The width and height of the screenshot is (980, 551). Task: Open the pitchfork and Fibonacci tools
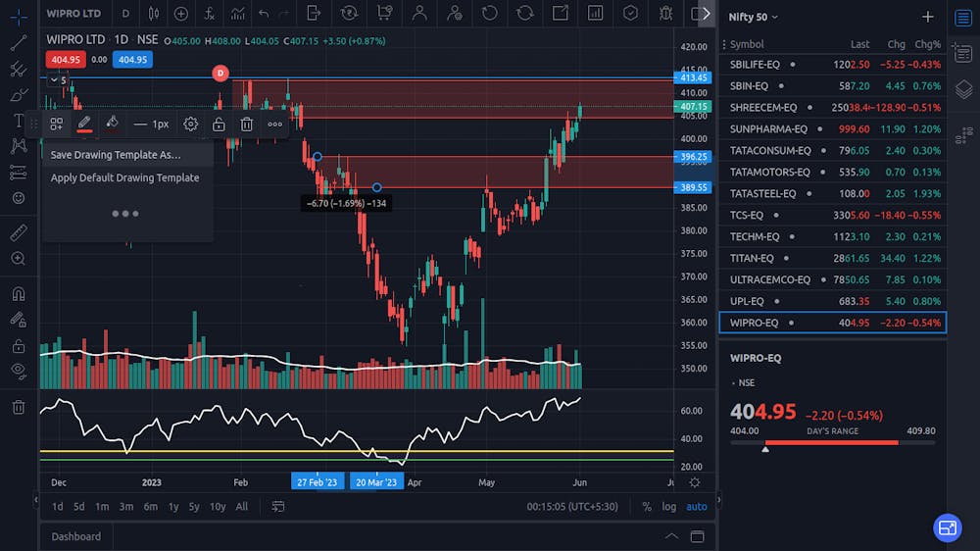[x=19, y=69]
